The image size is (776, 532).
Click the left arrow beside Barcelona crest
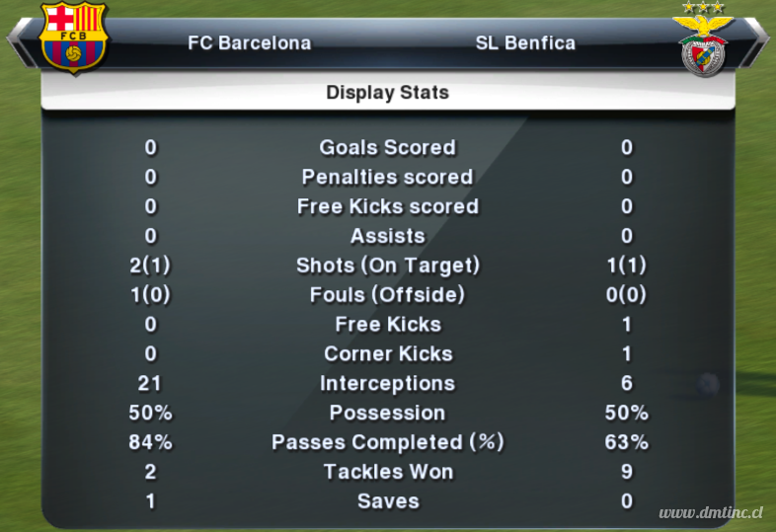(x=22, y=42)
